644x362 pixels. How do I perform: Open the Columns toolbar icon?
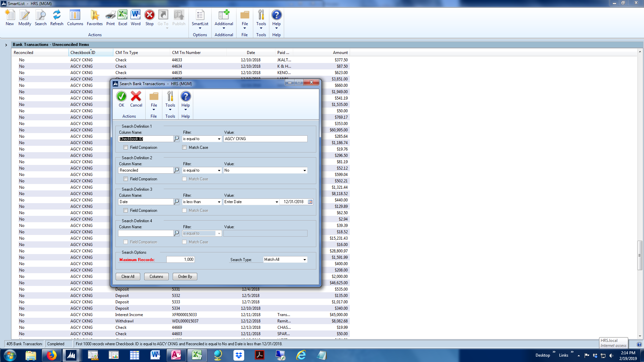pyautogui.click(x=75, y=15)
